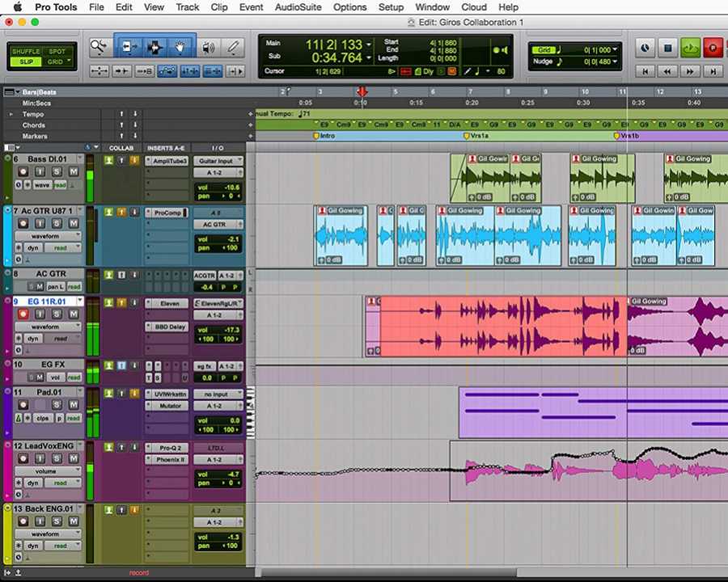728x582 pixels.
Task: Select the Pencil tool
Action: click(234, 48)
